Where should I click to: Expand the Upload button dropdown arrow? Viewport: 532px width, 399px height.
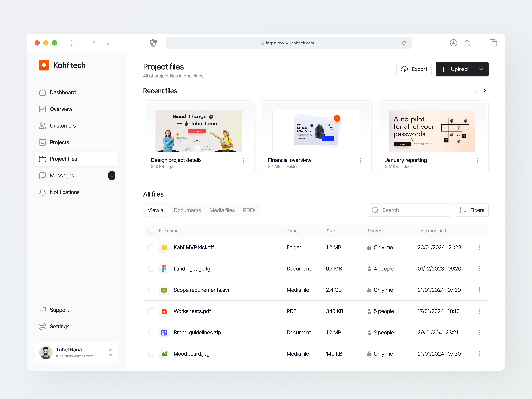[481, 69]
